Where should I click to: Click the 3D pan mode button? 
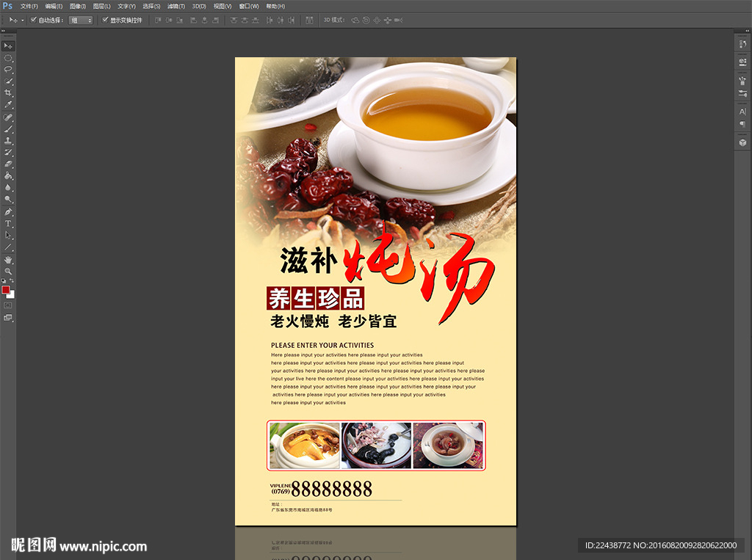pos(377,20)
